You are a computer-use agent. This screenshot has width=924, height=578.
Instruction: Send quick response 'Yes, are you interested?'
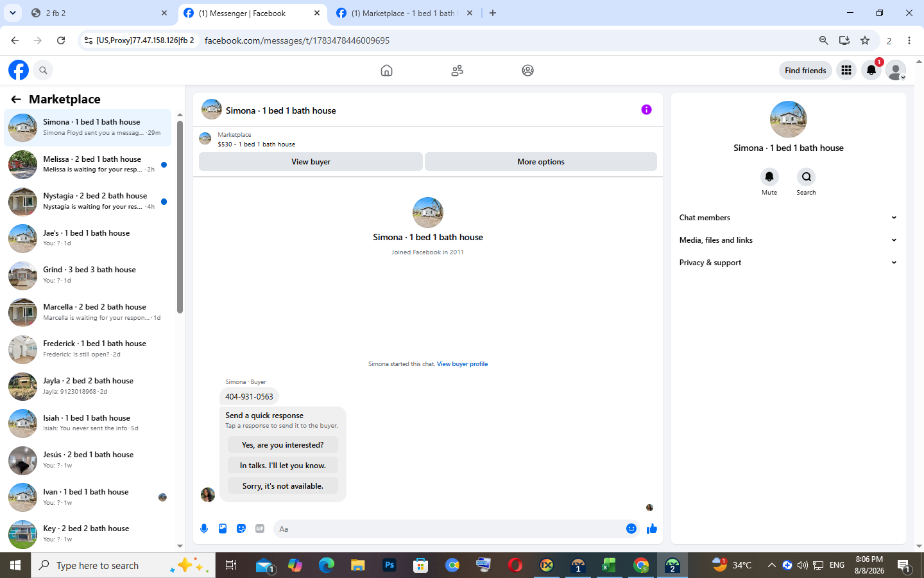coord(283,445)
